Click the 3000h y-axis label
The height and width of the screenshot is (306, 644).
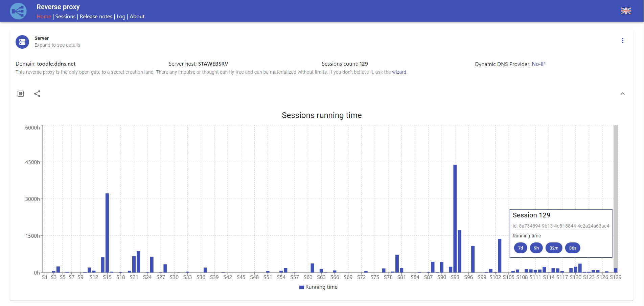coord(32,199)
